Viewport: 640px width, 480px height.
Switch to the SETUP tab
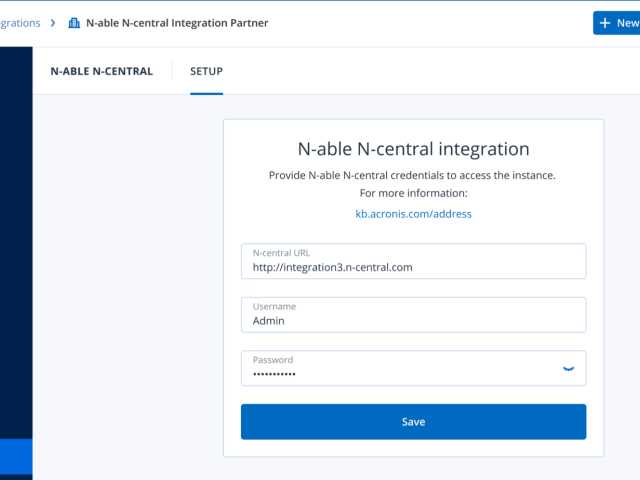tap(207, 71)
